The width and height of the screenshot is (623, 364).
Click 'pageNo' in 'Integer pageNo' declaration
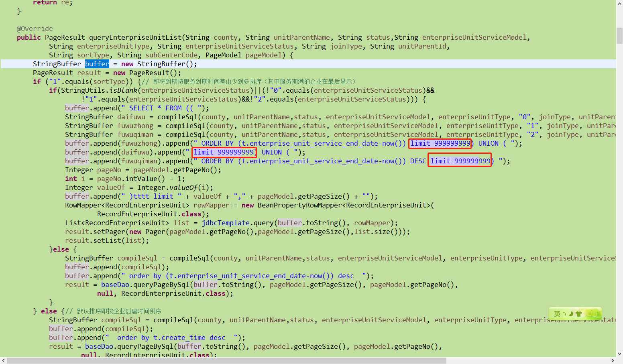click(109, 170)
